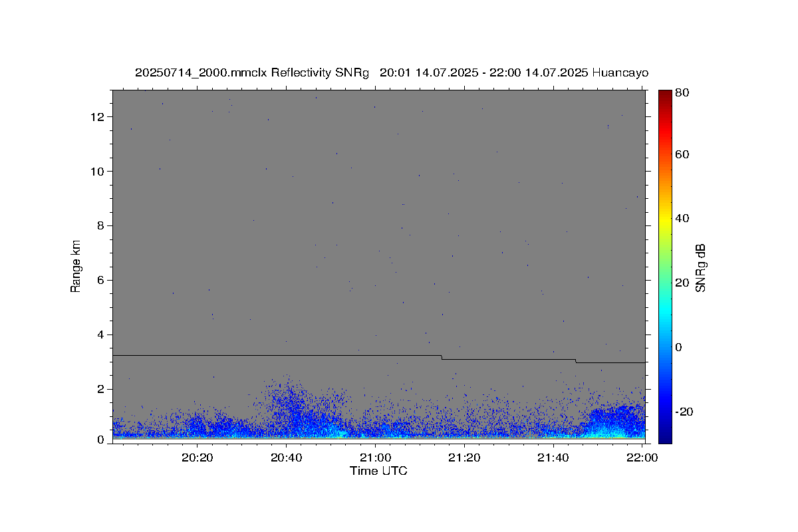
Task: Click the 2 km range tick label
Action: [102, 390]
